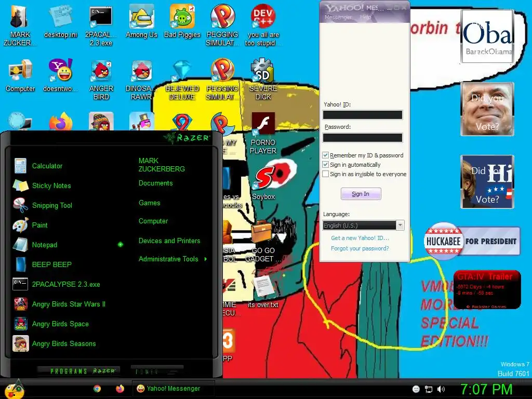Viewport: 532px width, 399px height.
Task: Open the GO GO GADGET briefcase icon
Action: [263, 241]
